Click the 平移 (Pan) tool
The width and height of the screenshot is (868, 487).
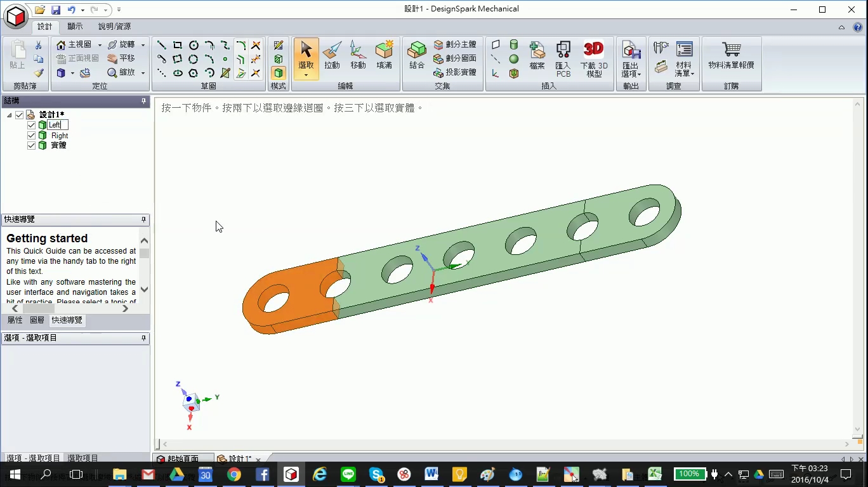[121, 58]
